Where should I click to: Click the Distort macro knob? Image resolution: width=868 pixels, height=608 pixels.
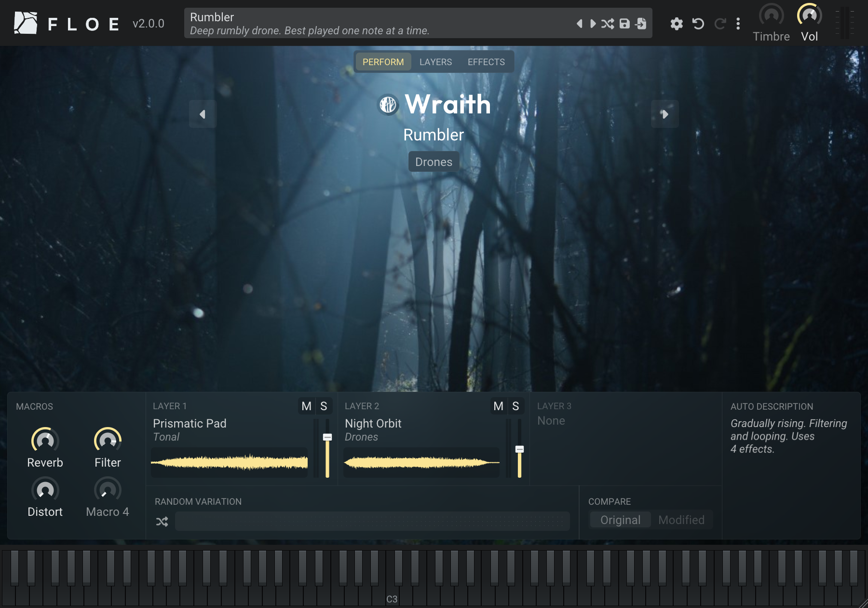(x=45, y=490)
